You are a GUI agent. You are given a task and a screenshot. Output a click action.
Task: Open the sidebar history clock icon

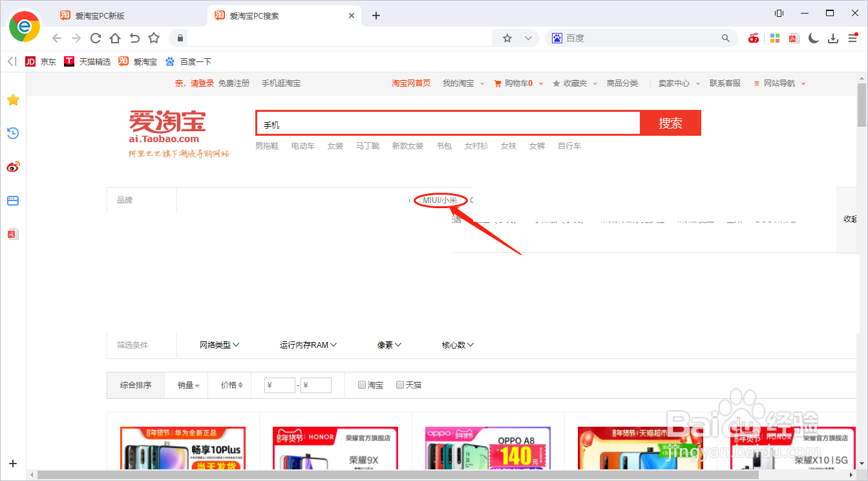coord(13,133)
